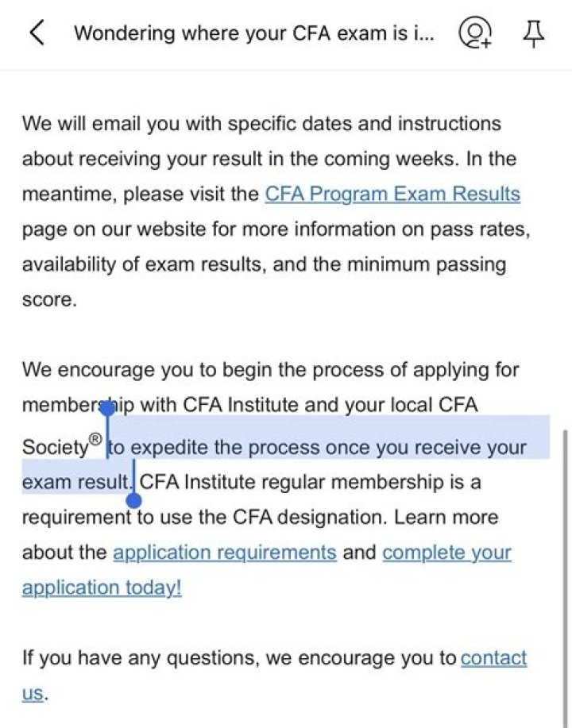This screenshot has width=572, height=728.
Task: Tap the sentence 'CFA Institute regular membership is a'
Action: (x=310, y=482)
